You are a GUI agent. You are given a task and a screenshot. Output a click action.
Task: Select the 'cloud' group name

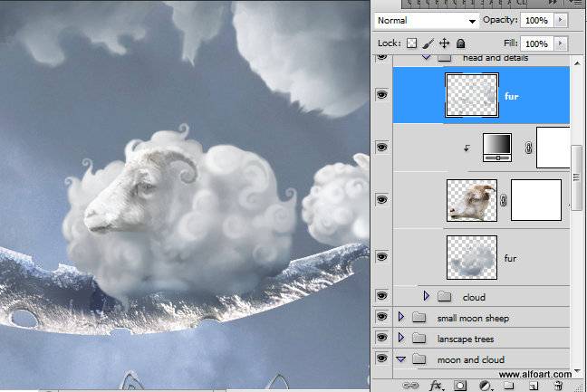point(474,297)
